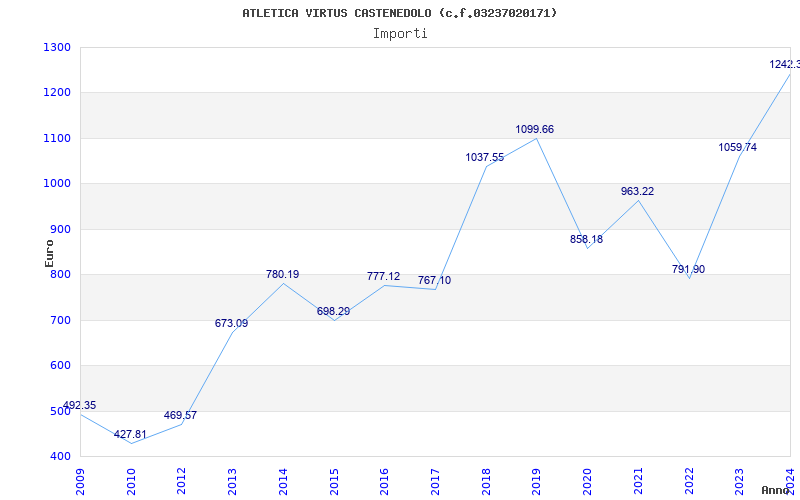Image resolution: width=800 pixels, height=500 pixels.
Task: Click year 2019 on x-axis
Action: [x=538, y=480]
